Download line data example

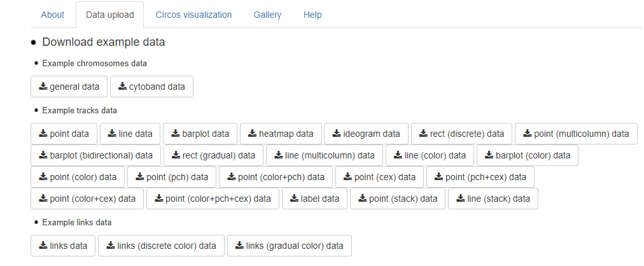(x=130, y=134)
